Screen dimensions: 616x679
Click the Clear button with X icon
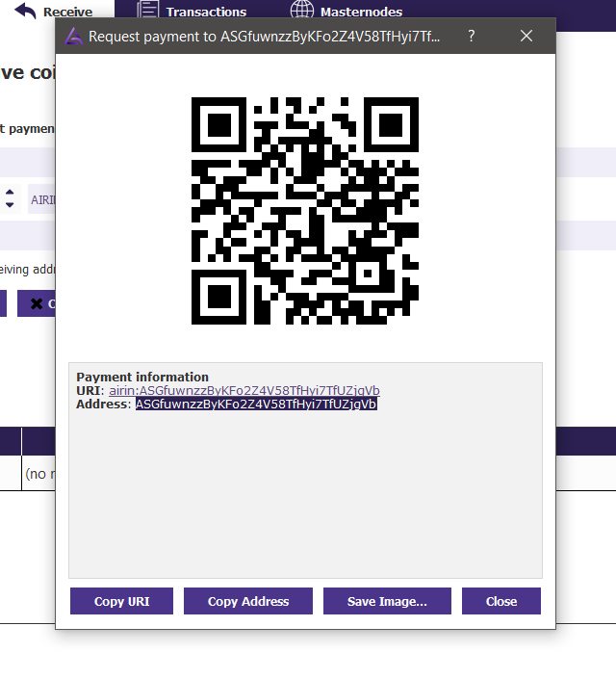pos(37,303)
